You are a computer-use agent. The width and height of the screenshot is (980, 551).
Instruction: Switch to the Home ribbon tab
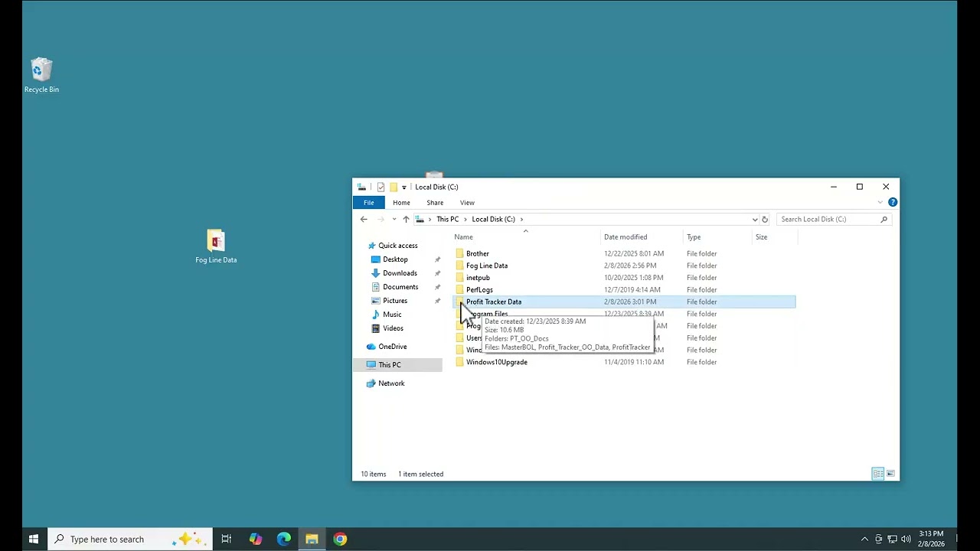tap(401, 203)
